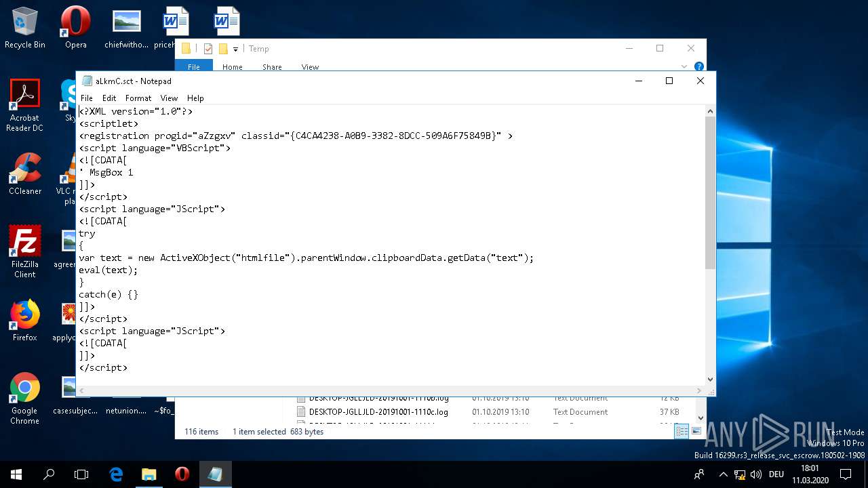Open the Customize Quick Access Toolbar dropdown
The height and width of the screenshot is (488, 868).
pyautogui.click(x=236, y=49)
